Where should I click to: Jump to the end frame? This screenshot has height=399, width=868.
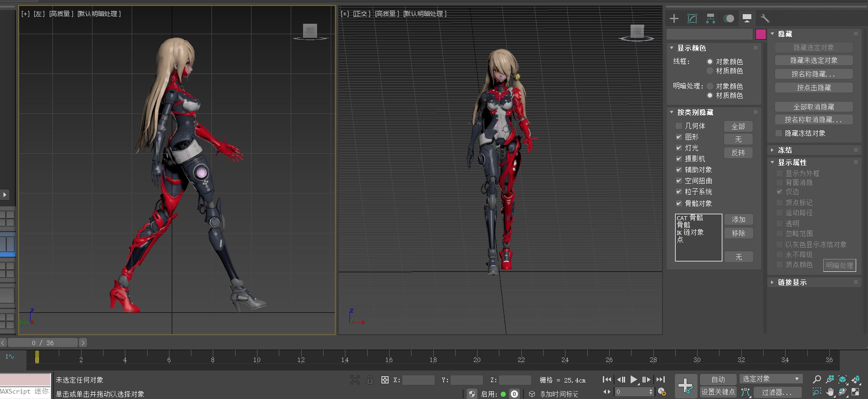point(661,379)
